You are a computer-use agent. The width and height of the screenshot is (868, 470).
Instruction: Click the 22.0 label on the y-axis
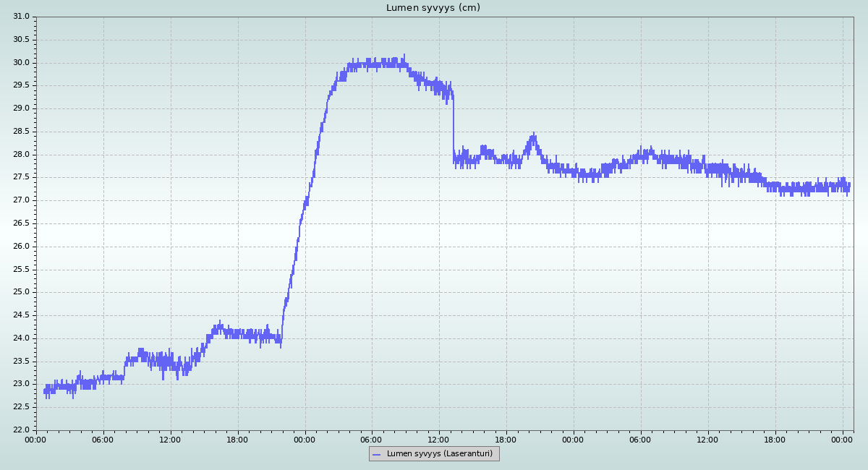(x=21, y=430)
